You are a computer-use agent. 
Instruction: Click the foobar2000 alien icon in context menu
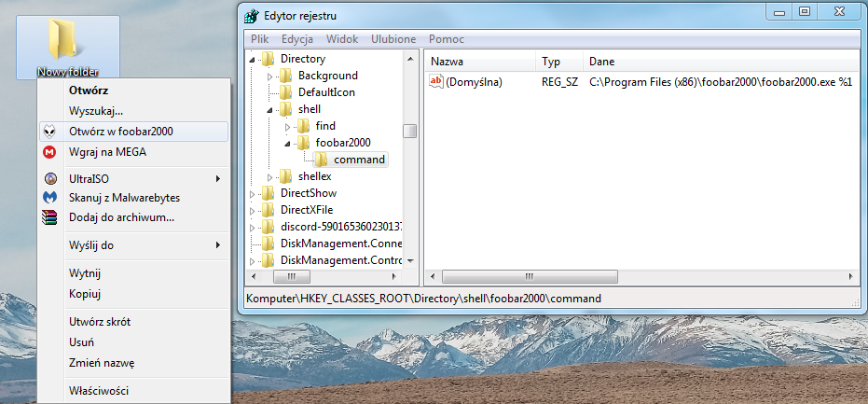pyautogui.click(x=49, y=132)
